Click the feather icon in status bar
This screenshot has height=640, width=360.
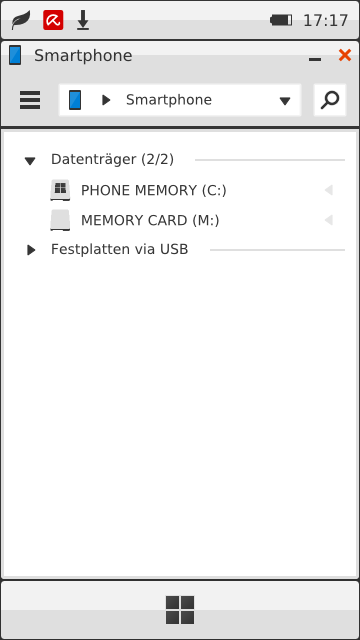pos(20,20)
